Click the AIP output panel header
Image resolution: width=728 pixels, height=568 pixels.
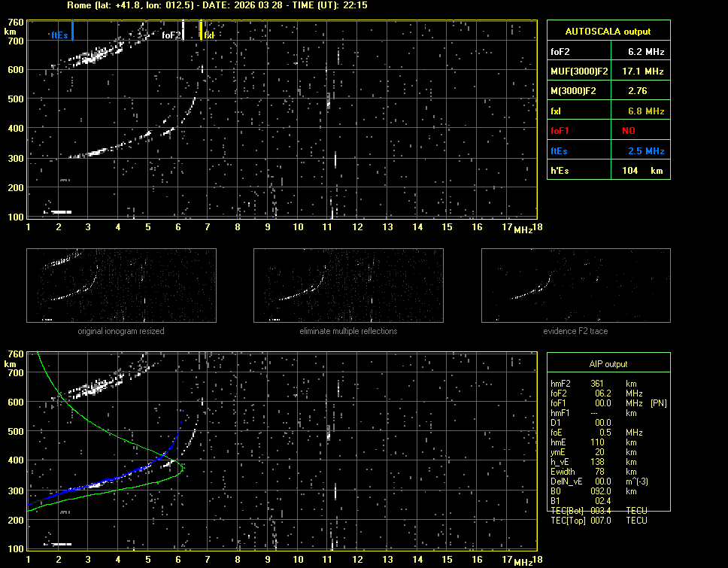tap(608, 363)
